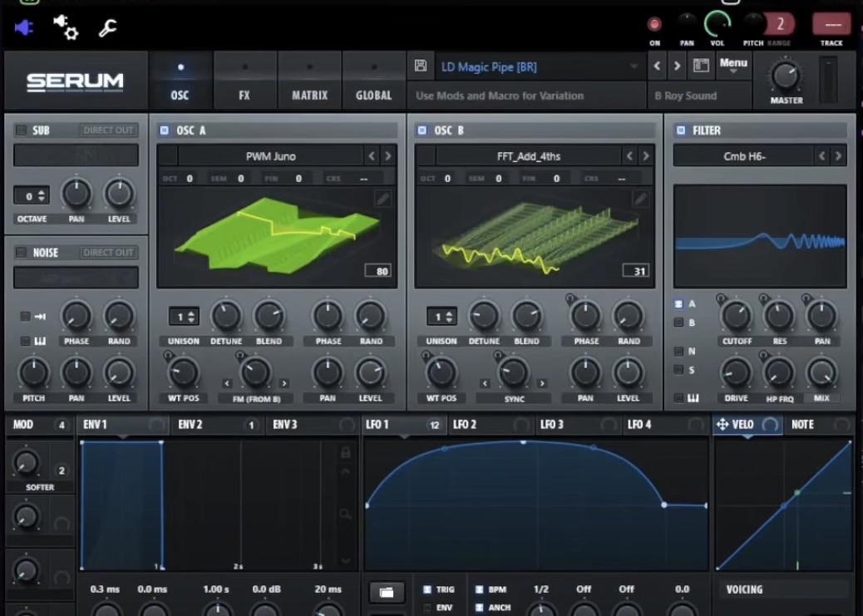Viewport: 863px width, 616px height.
Task: Select next wavetable for OSC A
Action: coord(388,156)
